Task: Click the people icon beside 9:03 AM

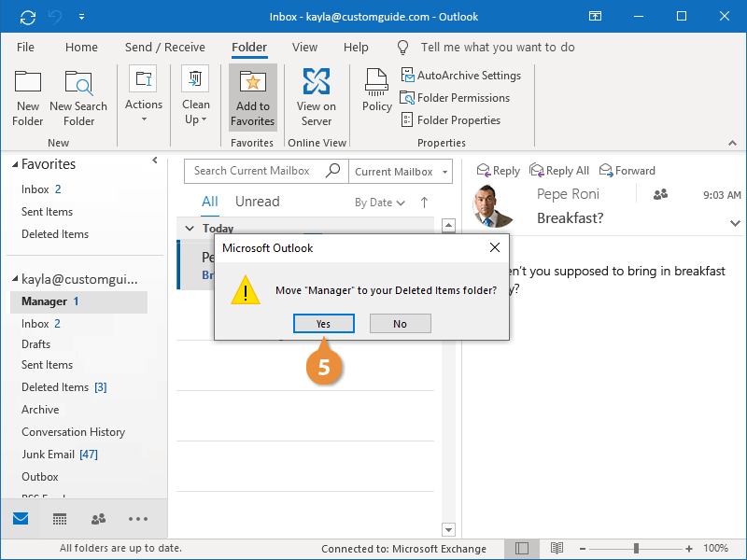Action: 660,194
